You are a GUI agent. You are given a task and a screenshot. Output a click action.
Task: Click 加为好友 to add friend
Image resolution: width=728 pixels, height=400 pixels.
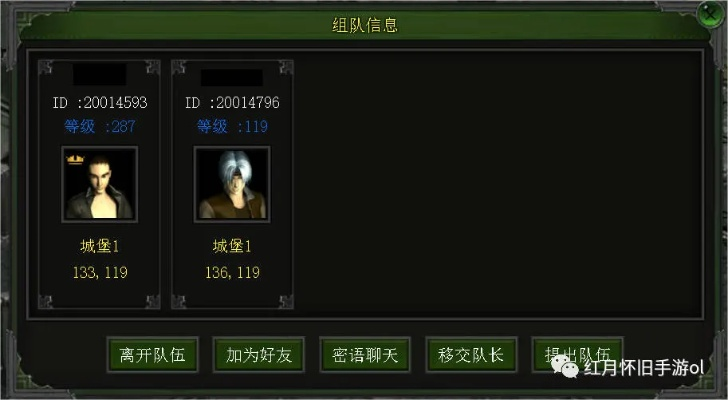pyautogui.click(x=259, y=355)
